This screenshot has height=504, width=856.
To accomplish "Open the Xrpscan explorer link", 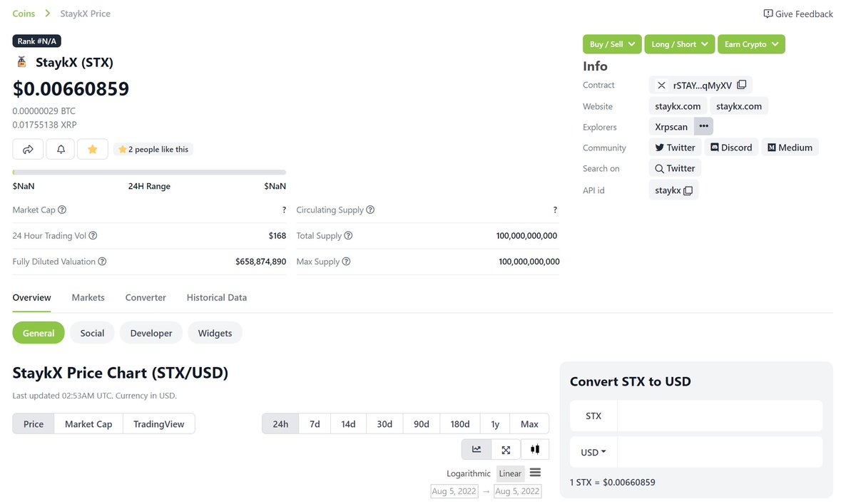I will [671, 127].
